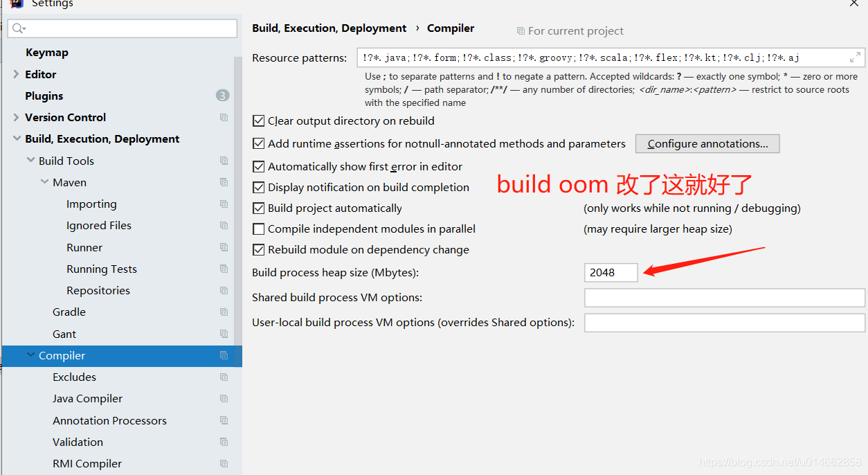
Task: Click project-level icon beside Gradle
Action: click(224, 312)
